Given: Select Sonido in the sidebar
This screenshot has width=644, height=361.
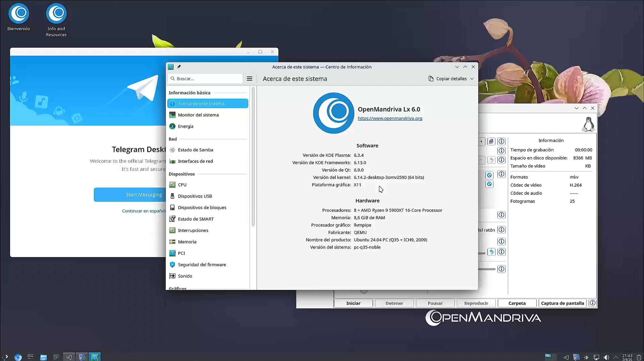Looking at the screenshot, I should 208,276.
